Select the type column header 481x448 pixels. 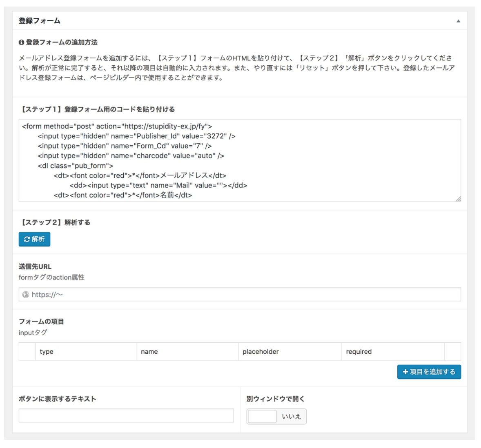[x=47, y=352]
